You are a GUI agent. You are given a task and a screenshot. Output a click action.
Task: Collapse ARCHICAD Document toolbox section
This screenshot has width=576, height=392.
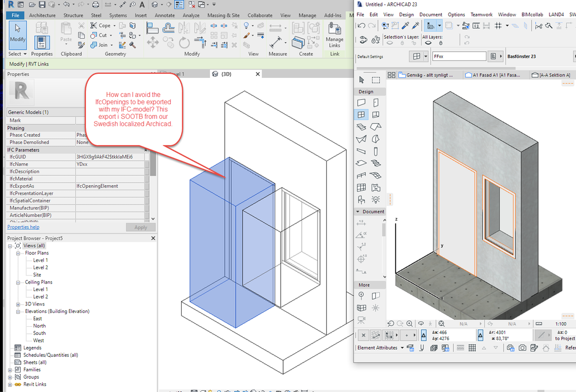point(358,212)
